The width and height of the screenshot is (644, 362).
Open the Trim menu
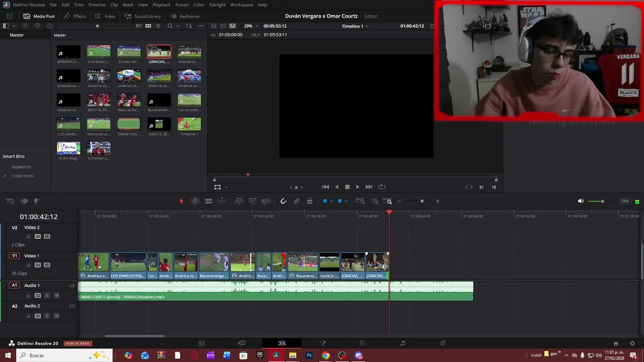78,5
